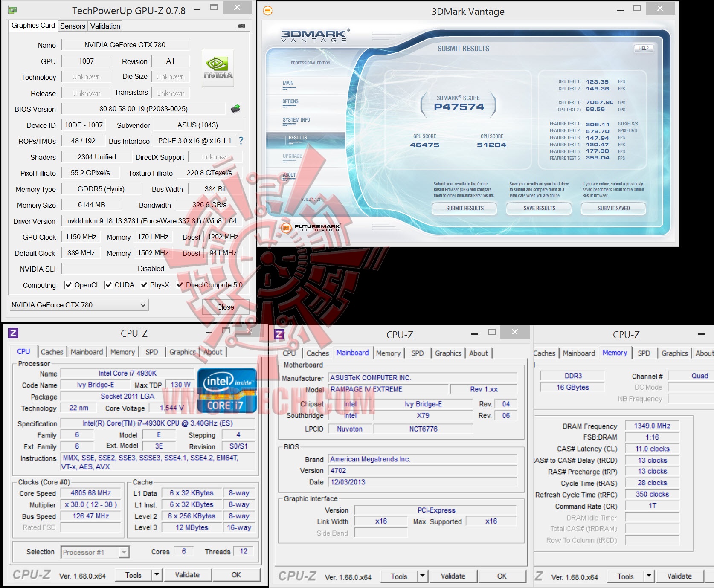
Task: Click the GPU-Z title bar app icon
Action: pos(13,10)
